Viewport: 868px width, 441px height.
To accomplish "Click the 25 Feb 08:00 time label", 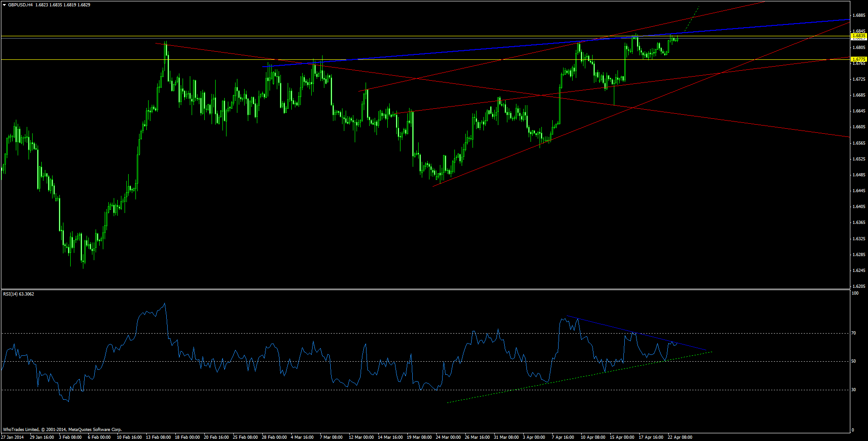I will [x=245, y=437].
